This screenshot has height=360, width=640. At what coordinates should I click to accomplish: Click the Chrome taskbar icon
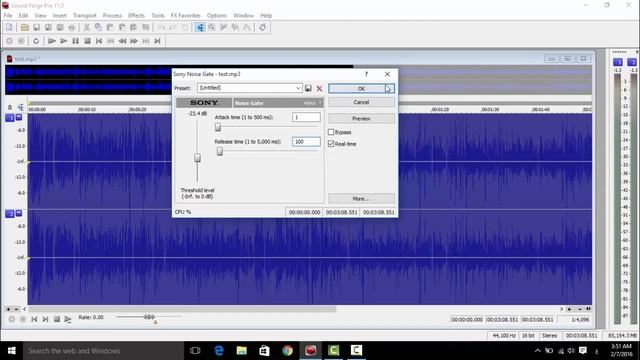pyautogui.click(x=287, y=351)
